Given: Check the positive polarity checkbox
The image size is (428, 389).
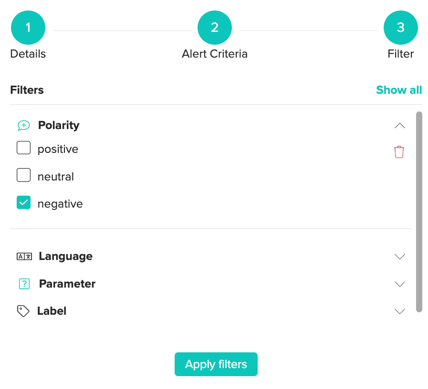Looking at the screenshot, I should [x=24, y=148].
